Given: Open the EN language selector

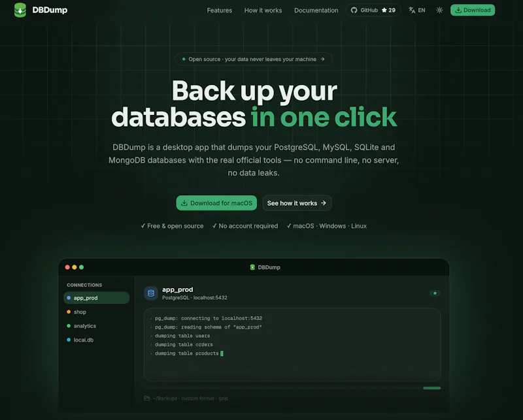Looking at the screenshot, I should (417, 10).
